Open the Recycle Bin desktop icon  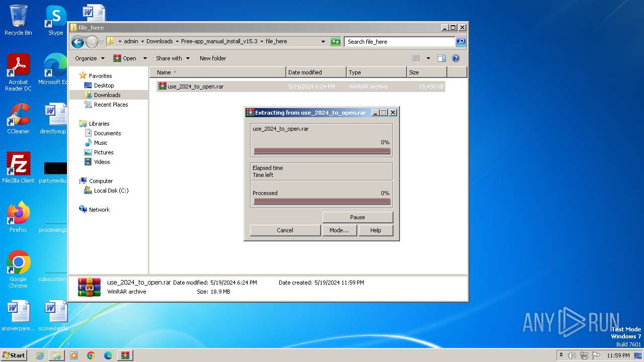(x=18, y=21)
